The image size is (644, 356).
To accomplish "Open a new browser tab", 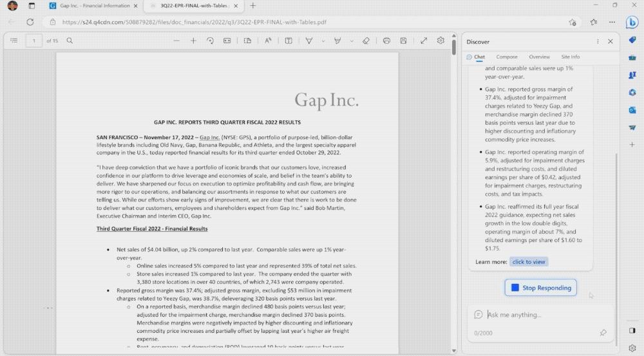I will pos(252,6).
